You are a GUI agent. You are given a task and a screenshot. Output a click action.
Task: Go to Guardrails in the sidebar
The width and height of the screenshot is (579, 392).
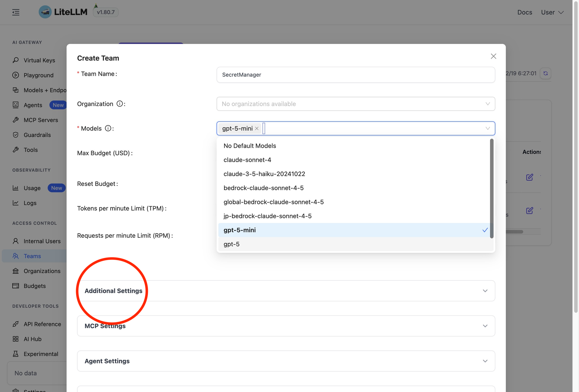(x=37, y=135)
